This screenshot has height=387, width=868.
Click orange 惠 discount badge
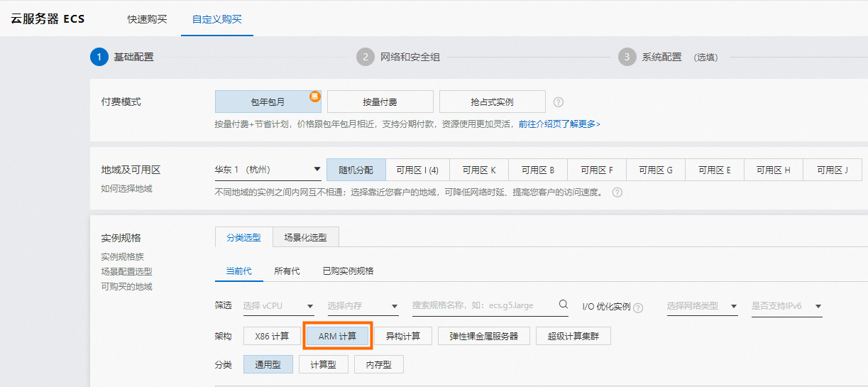pyautogui.click(x=315, y=96)
